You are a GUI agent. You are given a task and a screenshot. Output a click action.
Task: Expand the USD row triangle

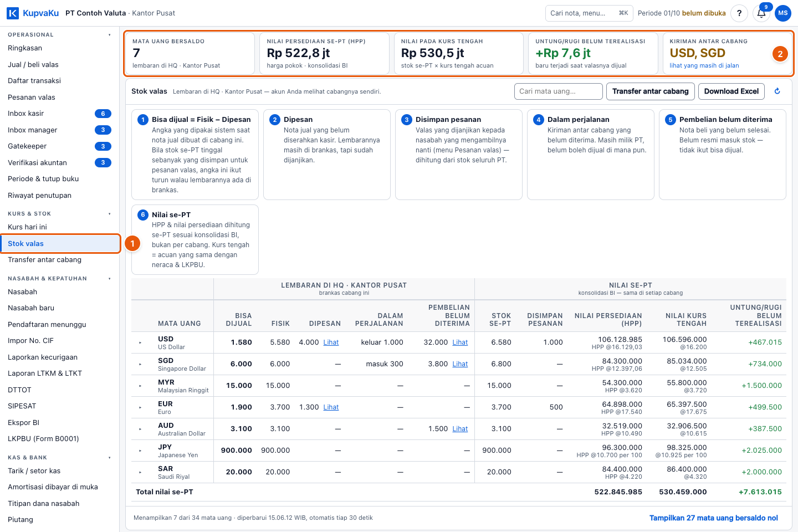140,342
